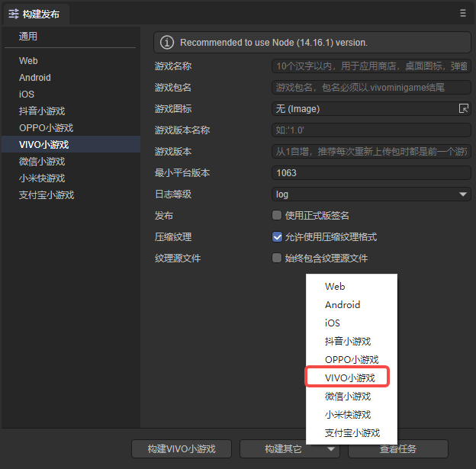
Task: Choose 抖音小游戏 from the popup menu
Action: coord(352,341)
